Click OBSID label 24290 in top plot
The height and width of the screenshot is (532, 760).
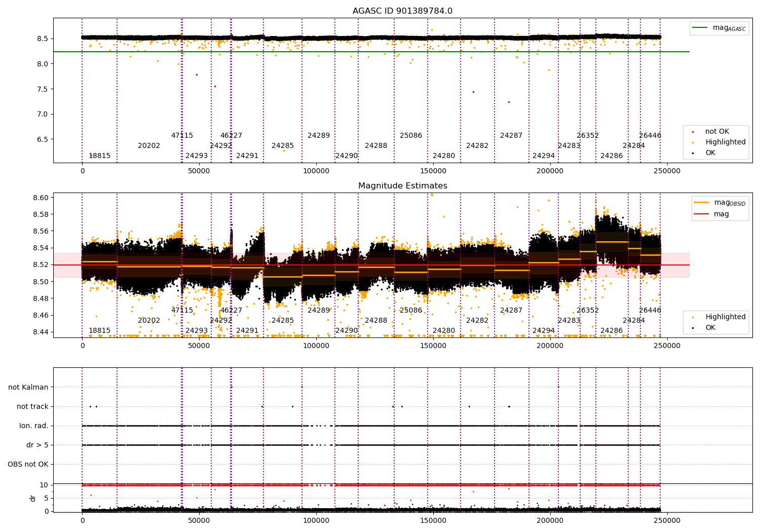347,156
